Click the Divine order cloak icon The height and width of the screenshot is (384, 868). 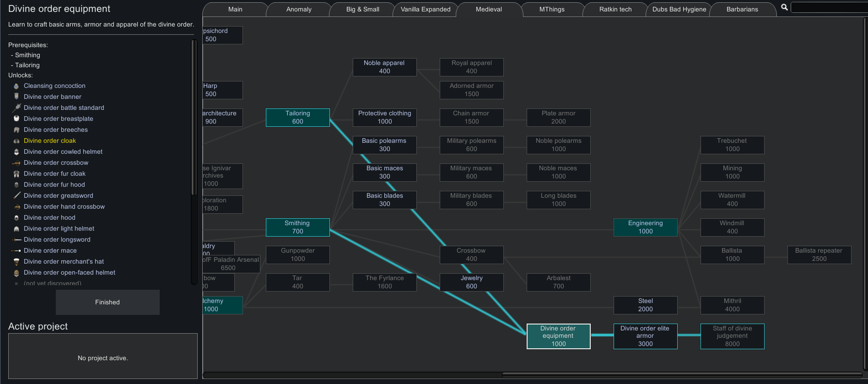[x=16, y=141]
